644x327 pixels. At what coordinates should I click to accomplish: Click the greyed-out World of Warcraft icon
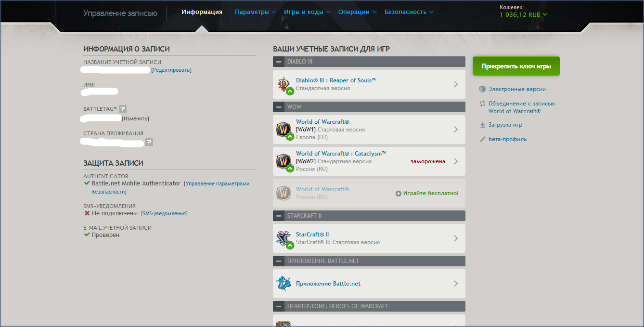pos(284,193)
